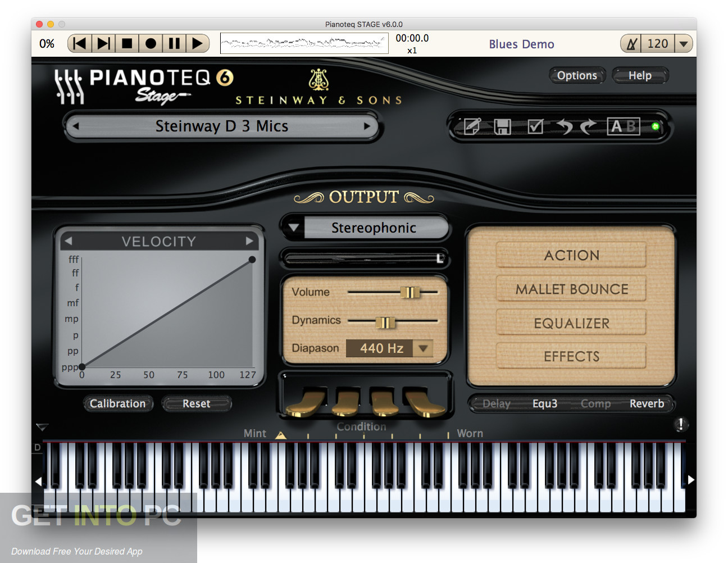The height and width of the screenshot is (563, 728).
Task: Select next preset with right arrow
Action: [x=367, y=126]
